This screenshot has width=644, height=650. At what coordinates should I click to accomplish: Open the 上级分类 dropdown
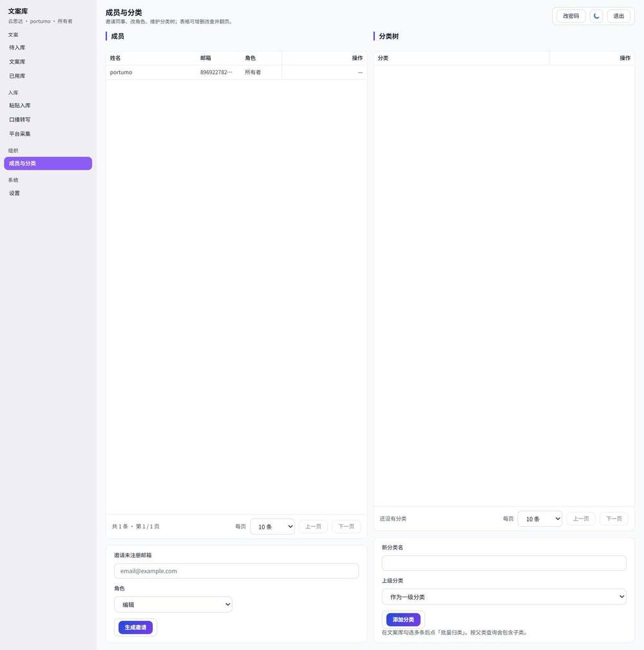504,597
